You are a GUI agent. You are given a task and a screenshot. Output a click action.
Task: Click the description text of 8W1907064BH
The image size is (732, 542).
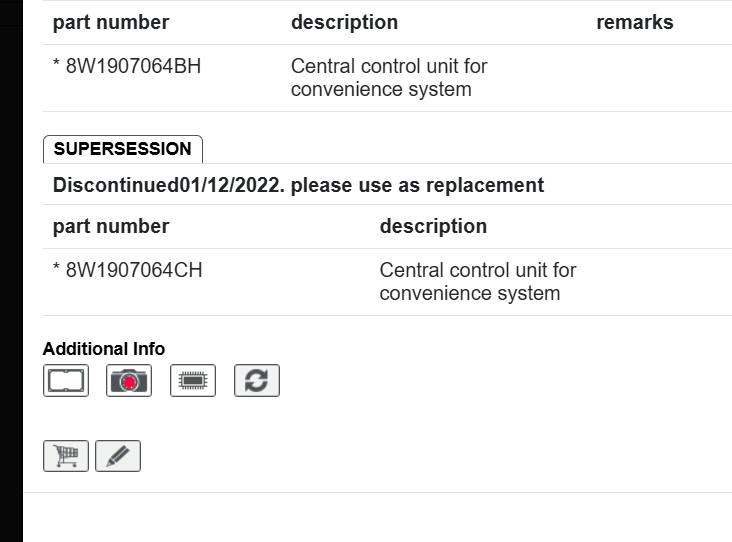(389, 78)
